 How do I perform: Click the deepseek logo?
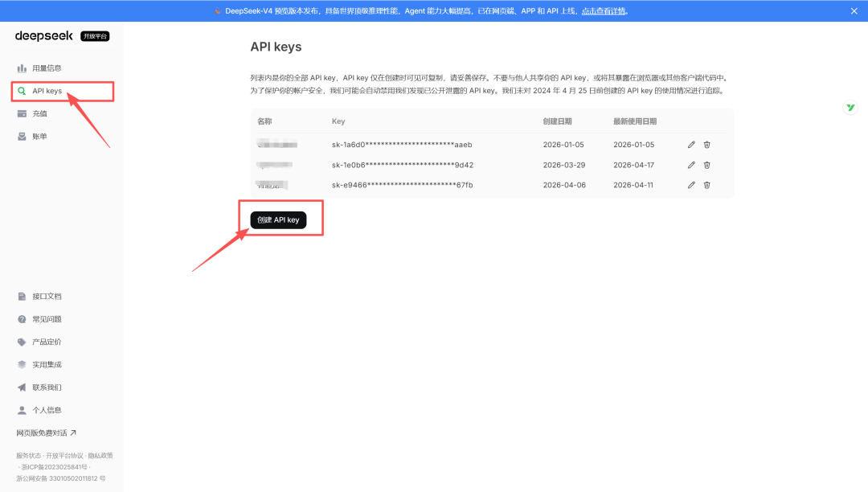pos(43,36)
